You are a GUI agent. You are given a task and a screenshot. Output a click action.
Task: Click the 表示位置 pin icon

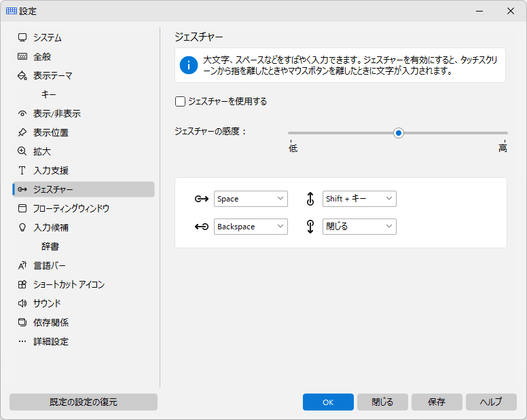point(22,132)
